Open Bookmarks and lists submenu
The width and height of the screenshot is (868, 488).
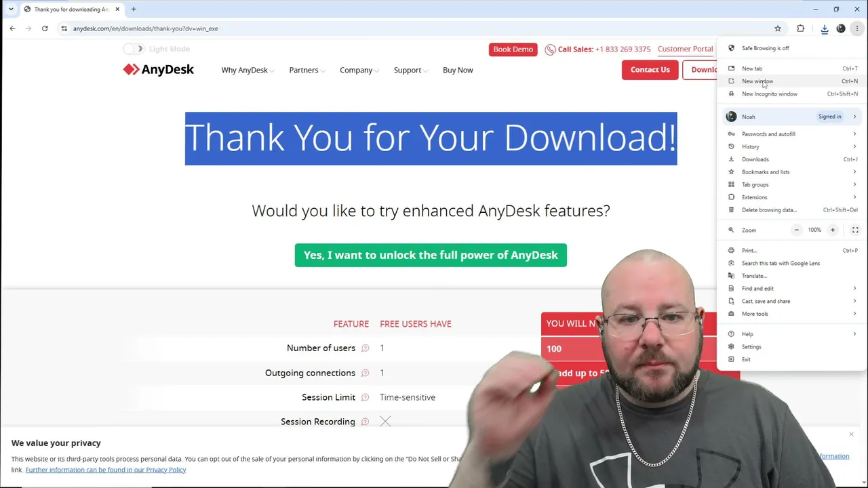(791, 172)
